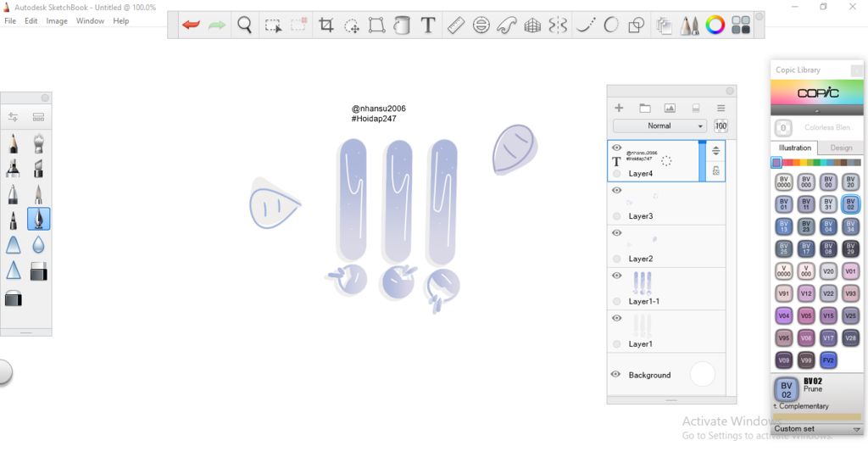The width and height of the screenshot is (868, 463).
Task: Click the Colorless Blender button
Action: click(817, 127)
